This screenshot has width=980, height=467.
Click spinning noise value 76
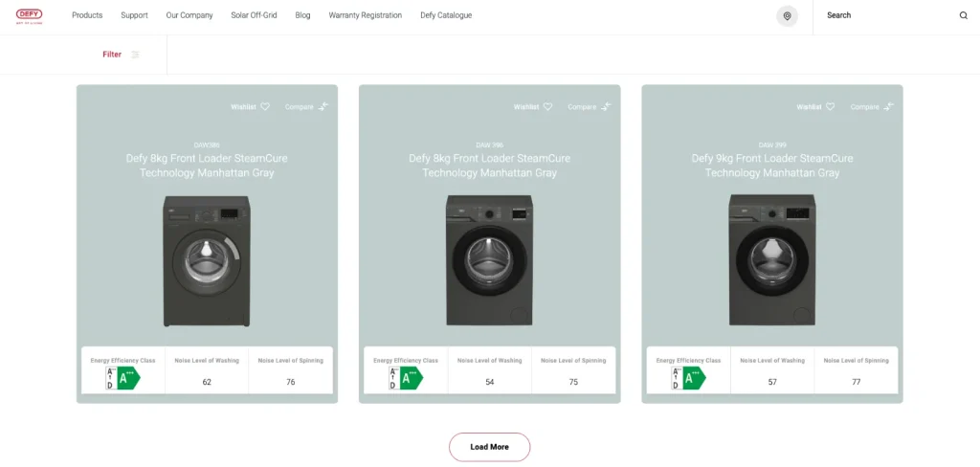click(291, 382)
